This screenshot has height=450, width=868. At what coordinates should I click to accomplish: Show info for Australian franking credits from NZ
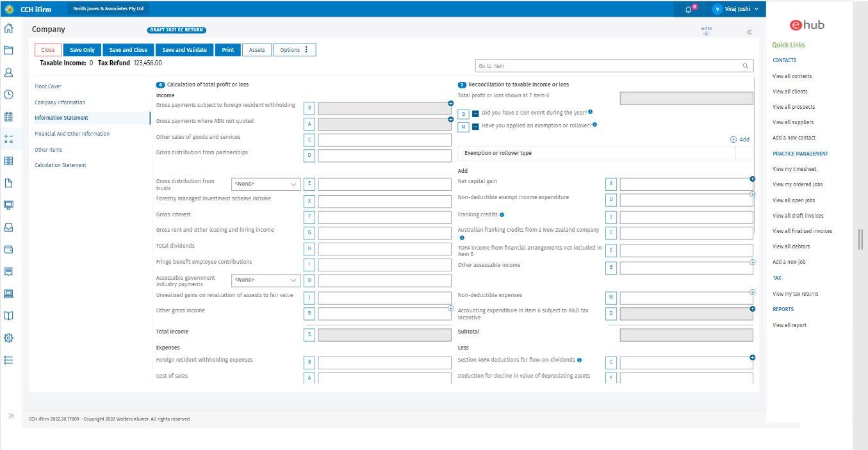click(462, 237)
